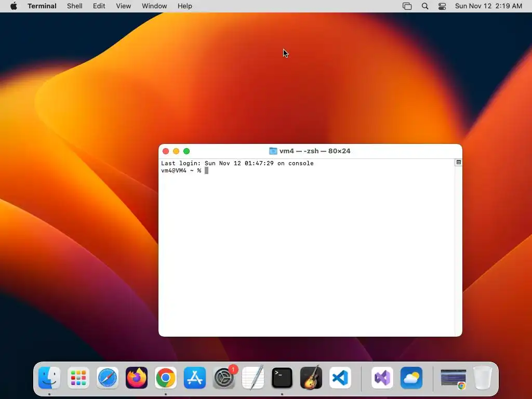532x399 pixels.
Task: Click the 'vm4 — -zsh — 80×24' title text
Action: point(315,151)
